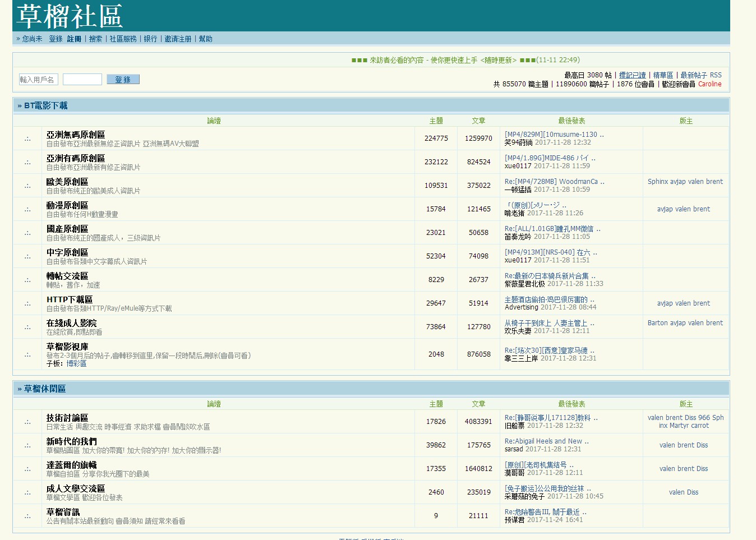Click status icon beside 技術討論區 forum
The width and height of the screenshot is (756, 540).
27,422
